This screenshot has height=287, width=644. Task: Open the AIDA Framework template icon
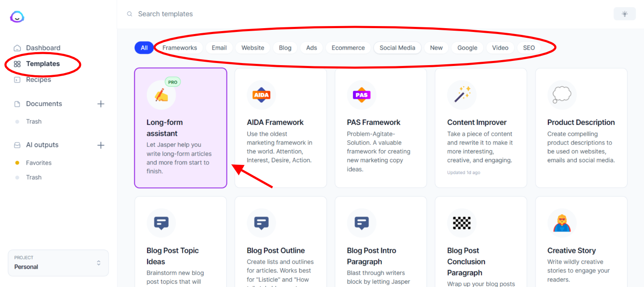pos(261,95)
